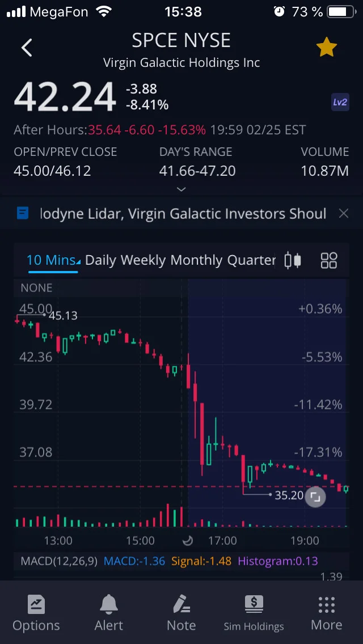Switch the chart to Quarter

pos(251,260)
